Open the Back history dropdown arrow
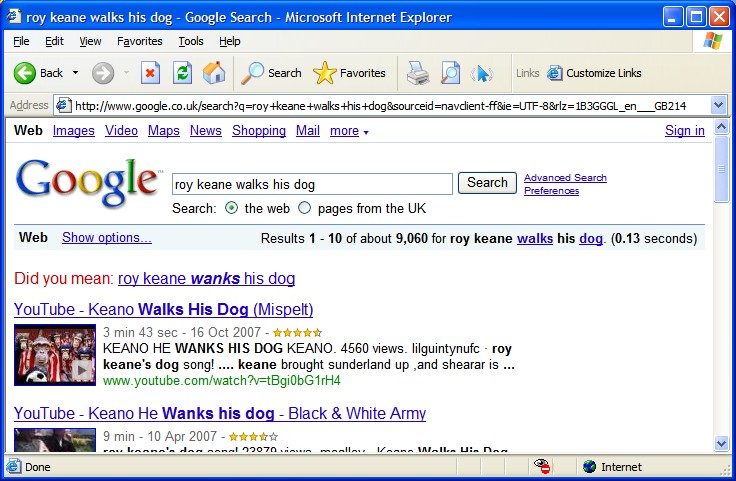 click(x=75, y=73)
